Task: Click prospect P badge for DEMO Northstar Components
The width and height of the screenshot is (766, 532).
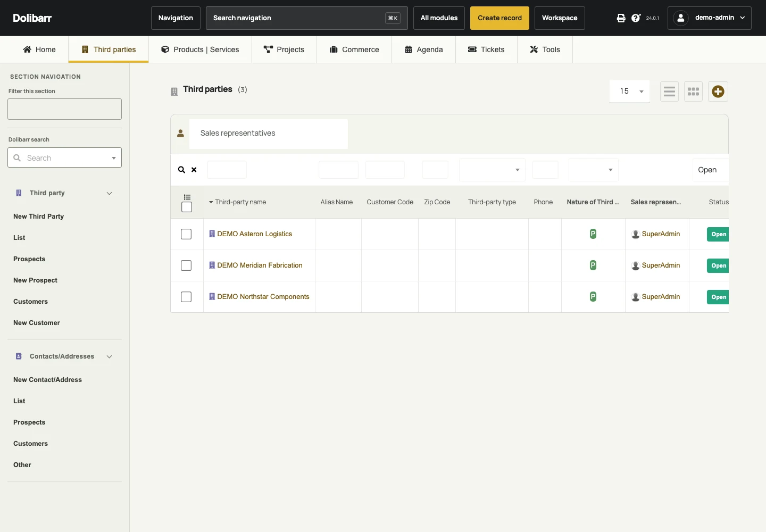Action: (x=593, y=296)
